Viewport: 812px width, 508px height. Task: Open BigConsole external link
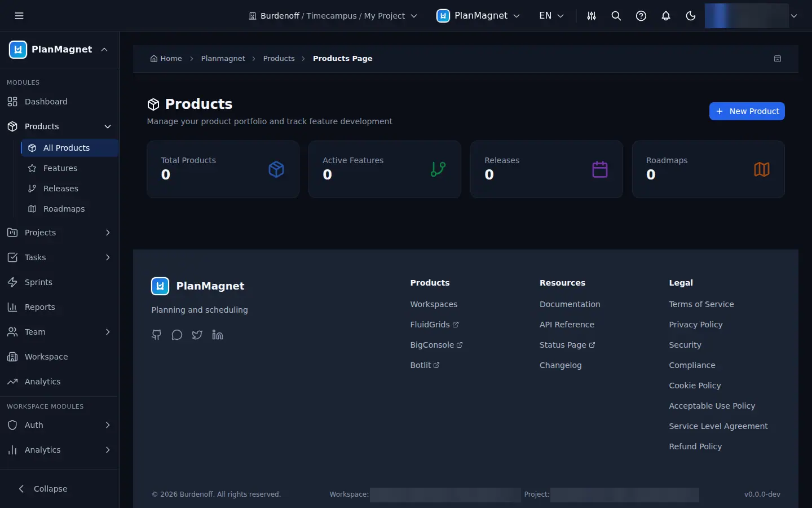pos(436,345)
